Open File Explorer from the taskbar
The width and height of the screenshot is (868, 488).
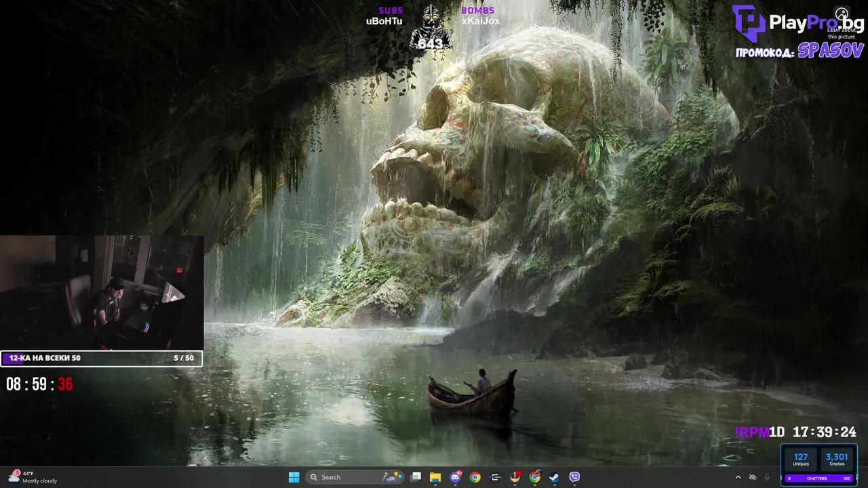(435, 477)
